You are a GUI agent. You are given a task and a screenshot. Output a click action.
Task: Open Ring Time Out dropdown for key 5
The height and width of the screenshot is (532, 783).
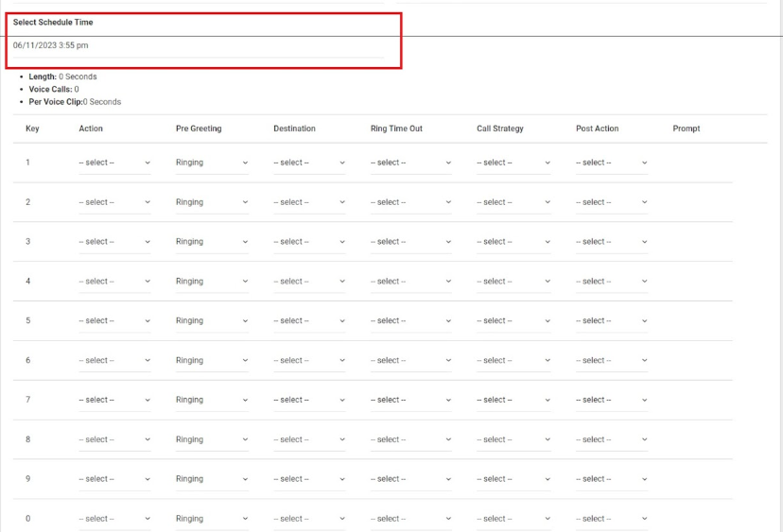(x=411, y=321)
